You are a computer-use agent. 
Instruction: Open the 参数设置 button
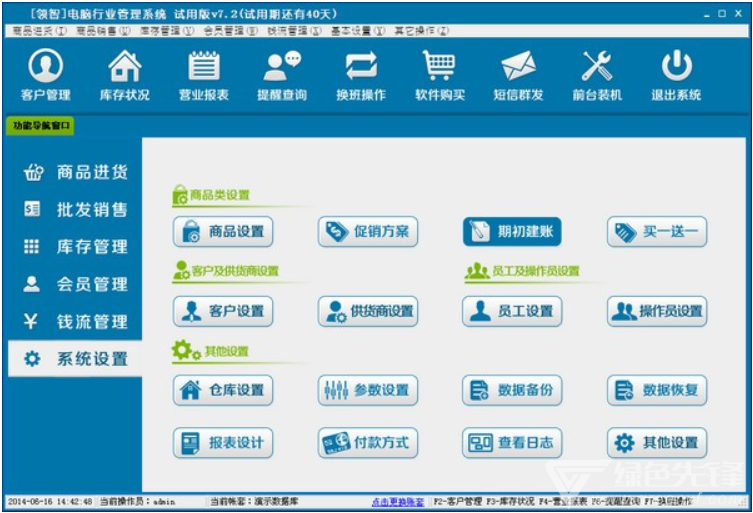pos(368,390)
